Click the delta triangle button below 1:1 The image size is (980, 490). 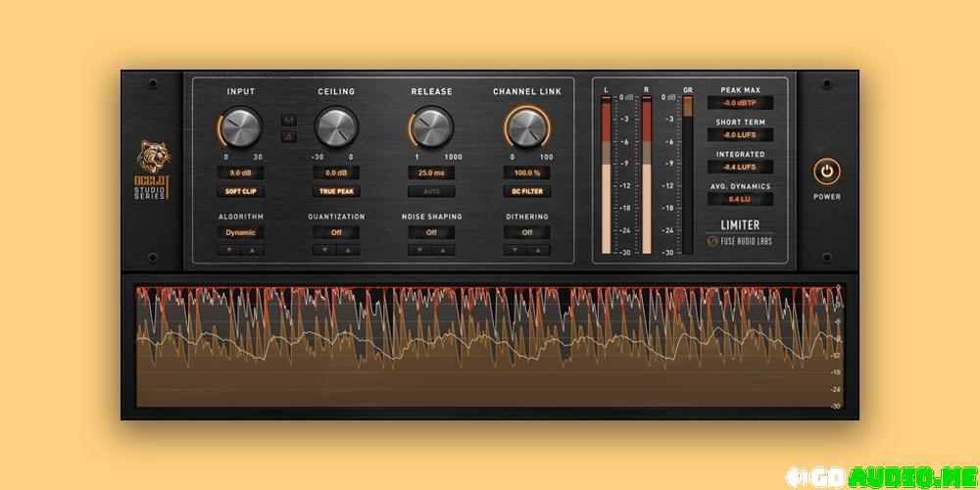[289, 137]
